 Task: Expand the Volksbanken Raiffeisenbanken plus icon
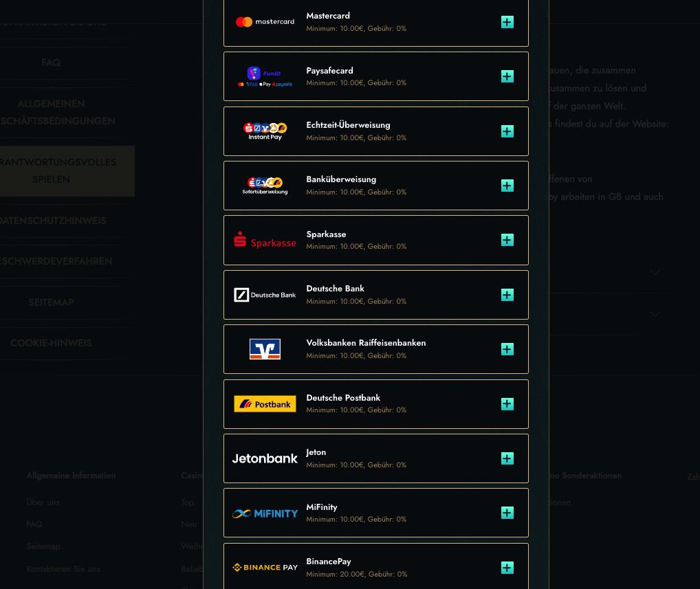pyautogui.click(x=507, y=349)
